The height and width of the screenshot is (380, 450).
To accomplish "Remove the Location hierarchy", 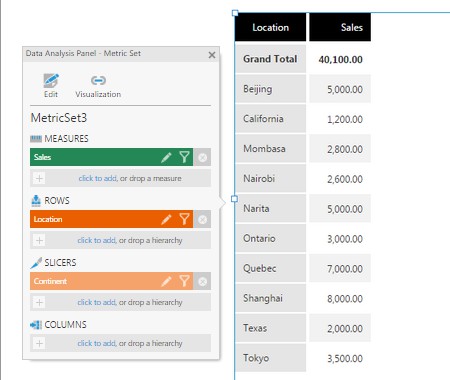I will point(202,219).
